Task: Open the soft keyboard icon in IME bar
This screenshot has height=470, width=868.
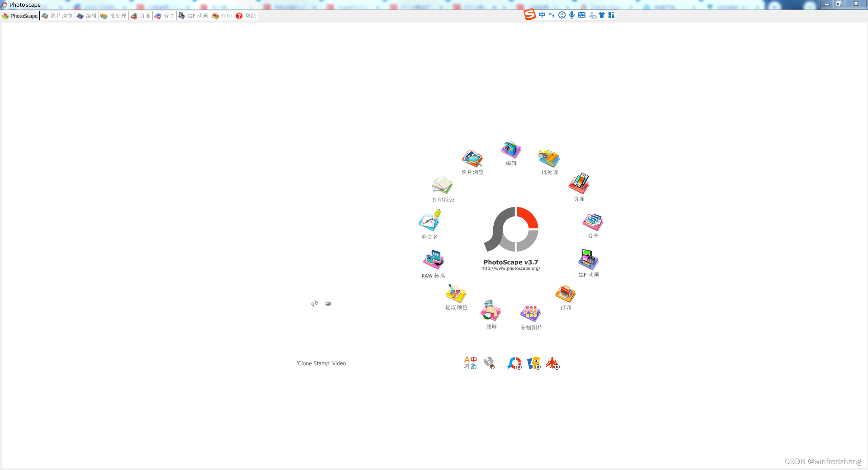Action: pyautogui.click(x=582, y=15)
